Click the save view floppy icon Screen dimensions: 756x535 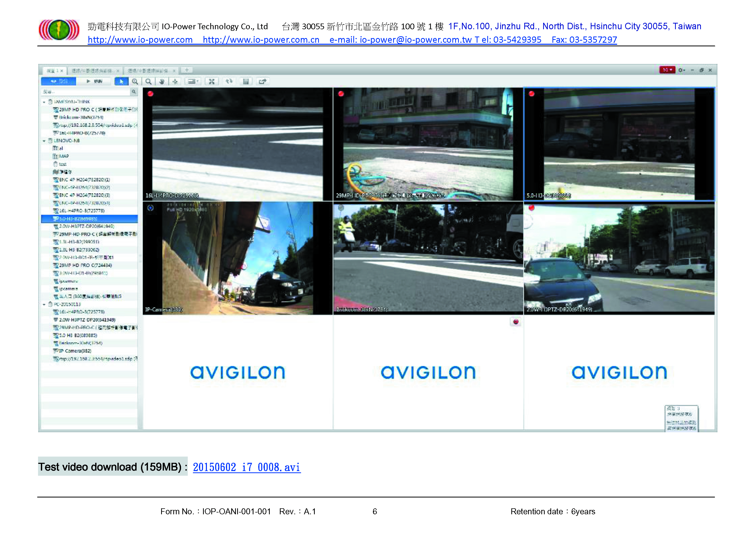[246, 81]
